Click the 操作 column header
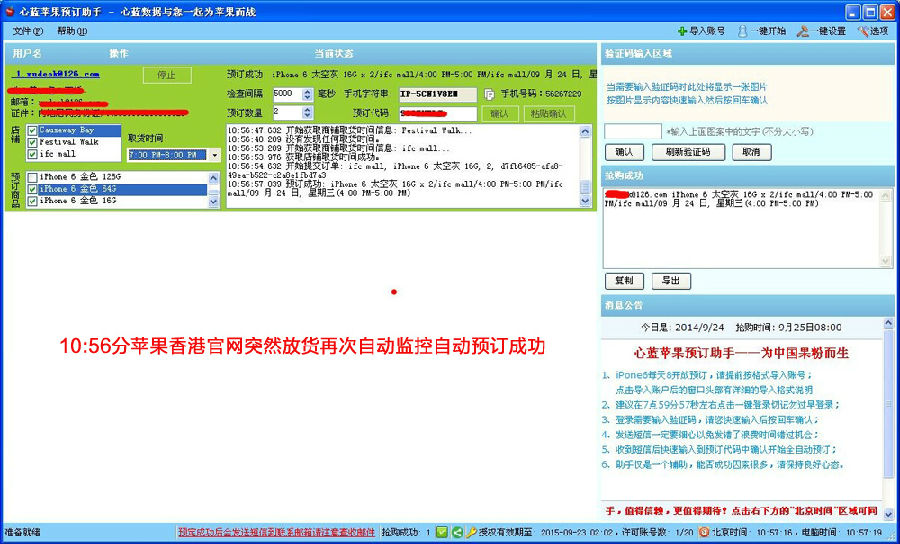Image resolution: width=900 pixels, height=544 pixels. click(119, 54)
